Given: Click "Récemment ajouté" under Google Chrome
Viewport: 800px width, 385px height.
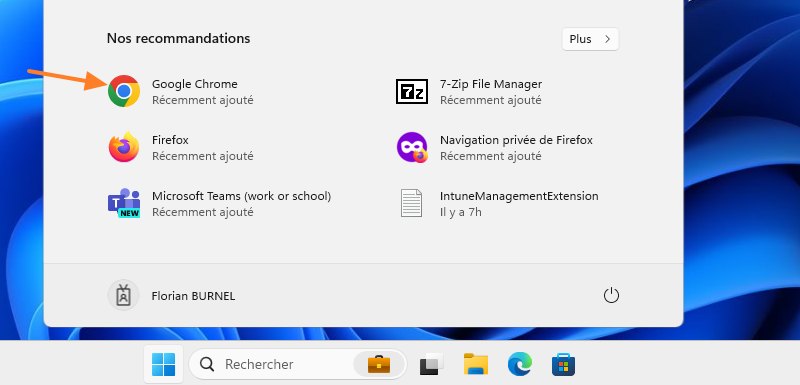Looking at the screenshot, I should pyautogui.click(x=203, y=100).
